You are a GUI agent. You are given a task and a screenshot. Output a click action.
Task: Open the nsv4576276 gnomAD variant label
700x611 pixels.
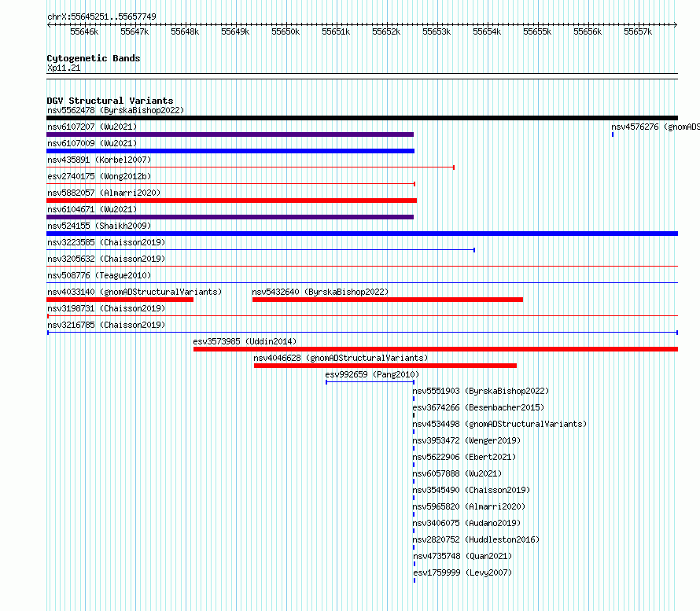point(655,127)
